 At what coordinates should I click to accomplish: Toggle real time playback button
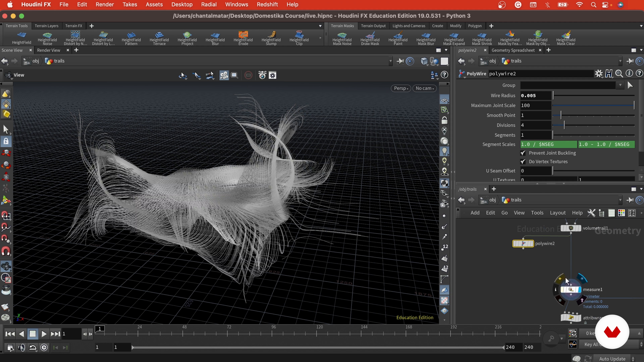tap(44, 348)
